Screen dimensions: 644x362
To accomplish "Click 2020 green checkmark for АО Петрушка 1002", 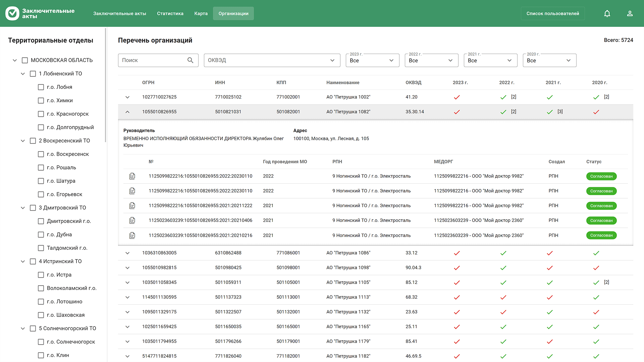I will (596, 97).
